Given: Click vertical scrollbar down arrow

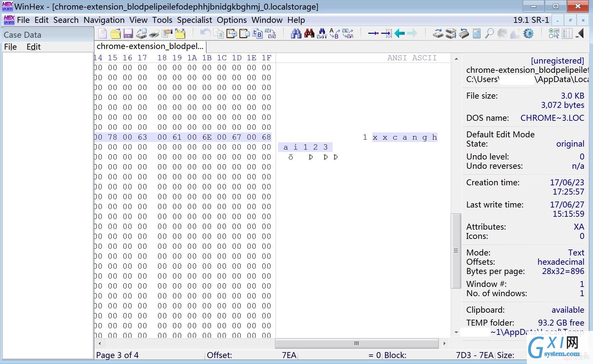Looking at the screenshot, I should (x=456, y=332).
